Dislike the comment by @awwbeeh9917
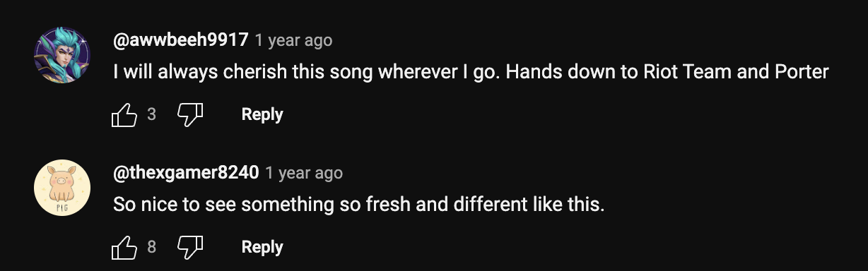Screen dimensions: 868x271 pos(190,114)
